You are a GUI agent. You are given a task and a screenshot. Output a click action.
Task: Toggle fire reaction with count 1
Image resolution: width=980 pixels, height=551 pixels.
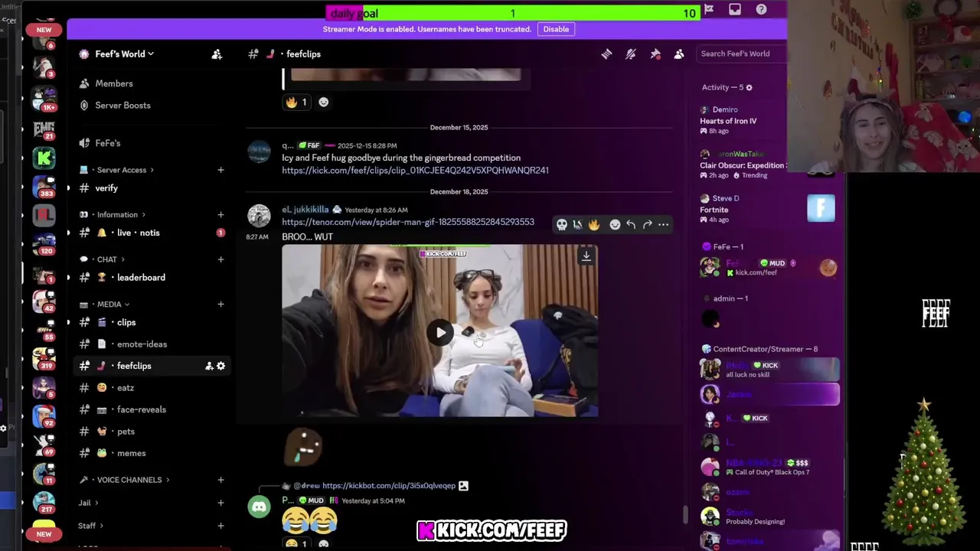pos(296,102)
